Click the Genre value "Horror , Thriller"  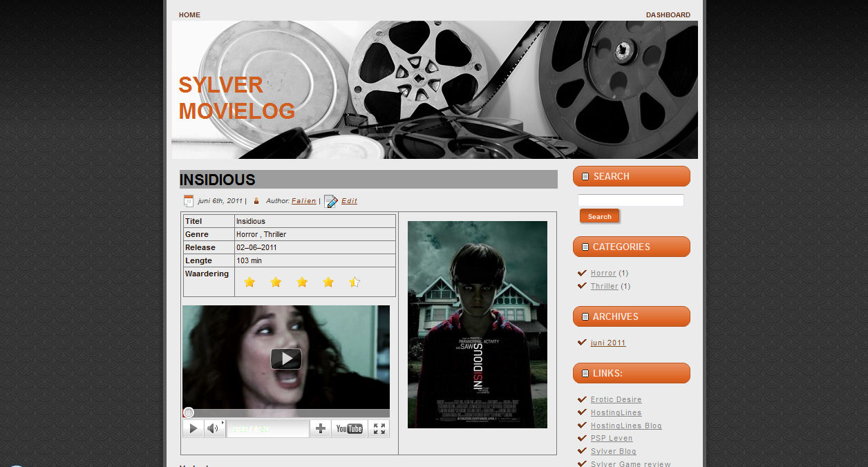click(261, 235)
